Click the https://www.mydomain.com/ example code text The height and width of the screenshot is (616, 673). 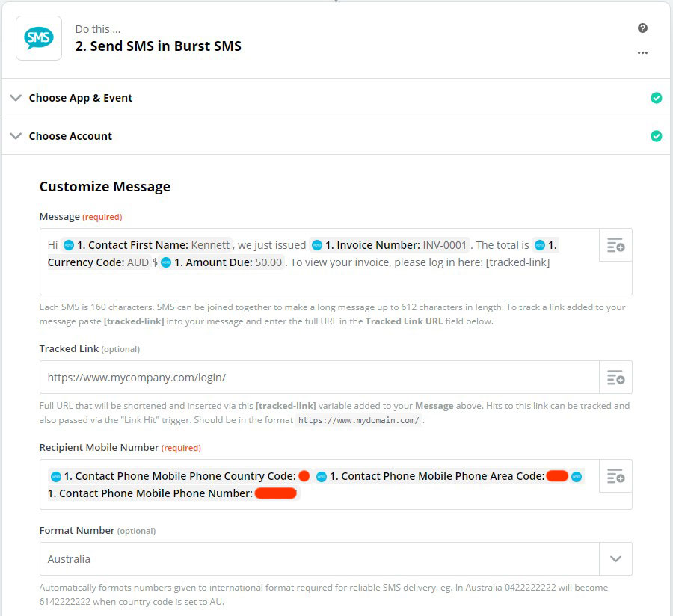click(x=358, y=420)
